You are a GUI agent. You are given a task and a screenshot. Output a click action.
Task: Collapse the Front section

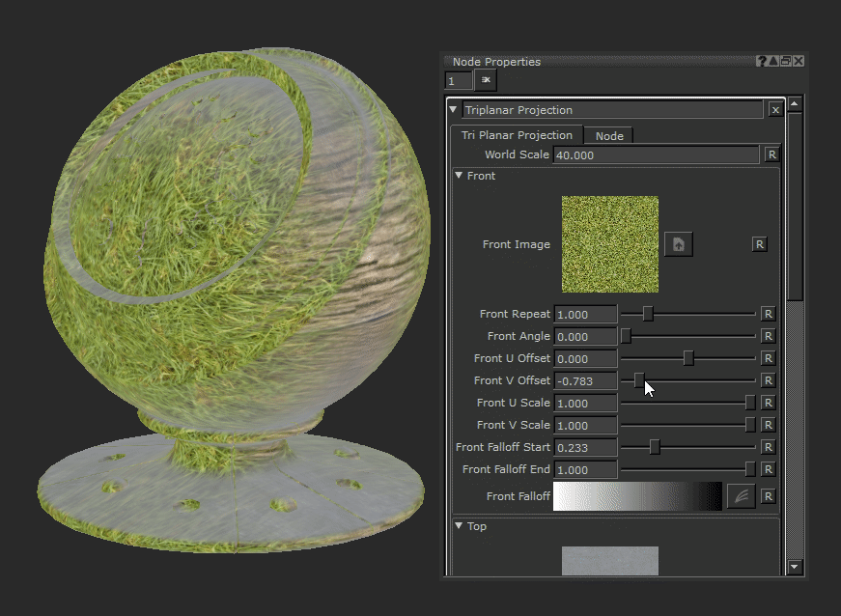click(x=461, y=176)
